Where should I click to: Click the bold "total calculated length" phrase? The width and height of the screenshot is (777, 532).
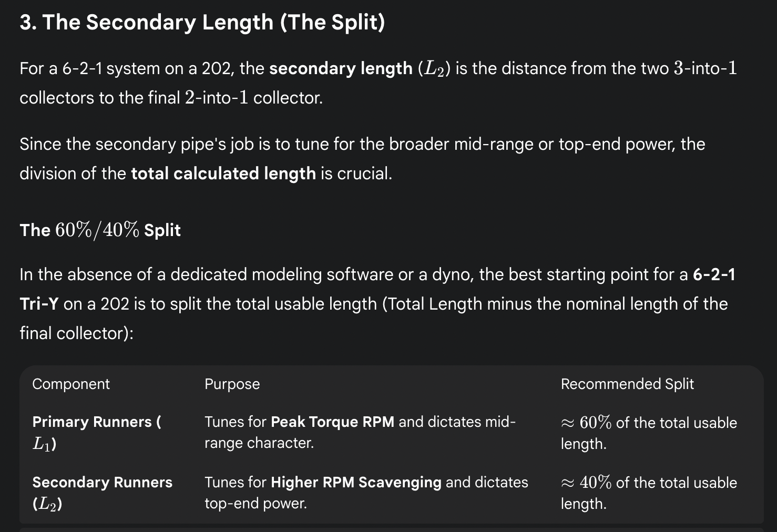tap(223, 173)
